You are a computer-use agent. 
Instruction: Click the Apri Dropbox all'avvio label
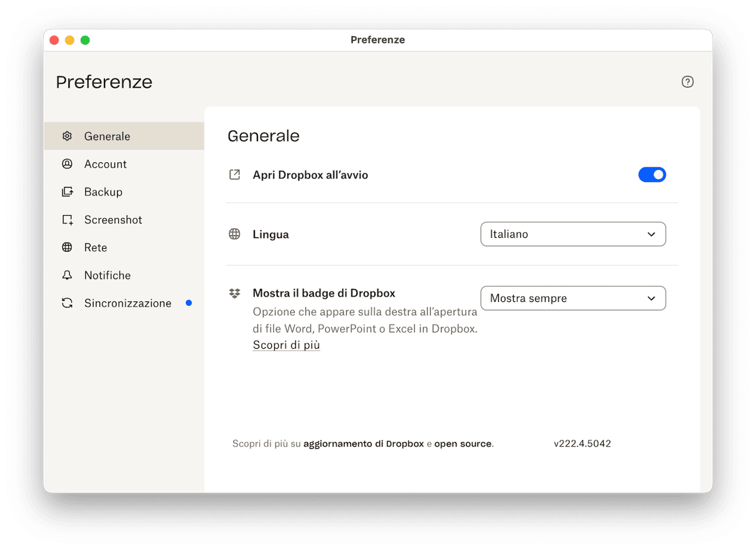[310, 175]
